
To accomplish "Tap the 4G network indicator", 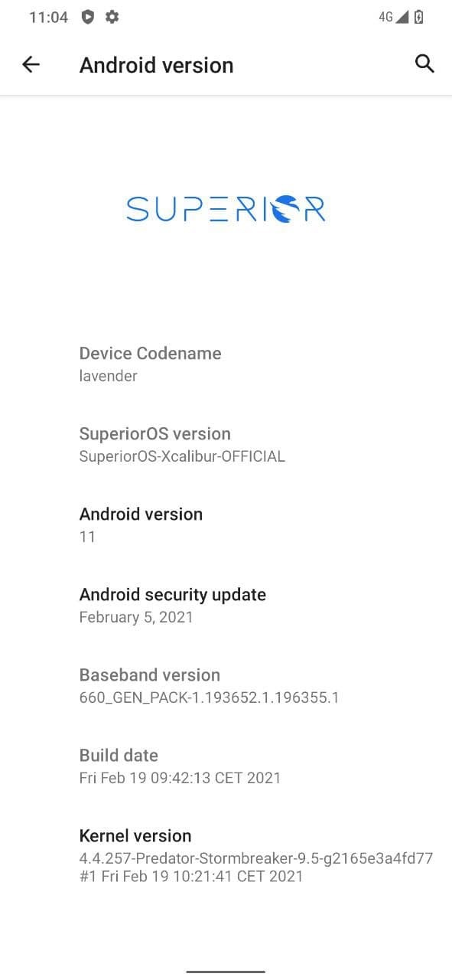I will click(385, 17).
